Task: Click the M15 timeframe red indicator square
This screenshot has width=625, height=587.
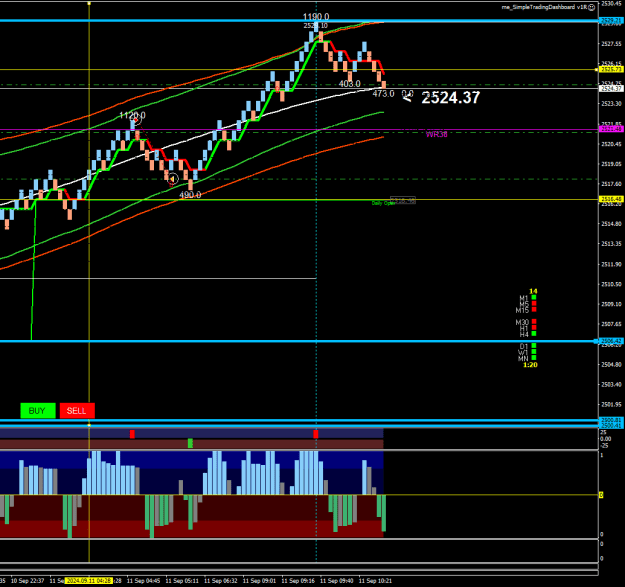Action: [534, 310]
